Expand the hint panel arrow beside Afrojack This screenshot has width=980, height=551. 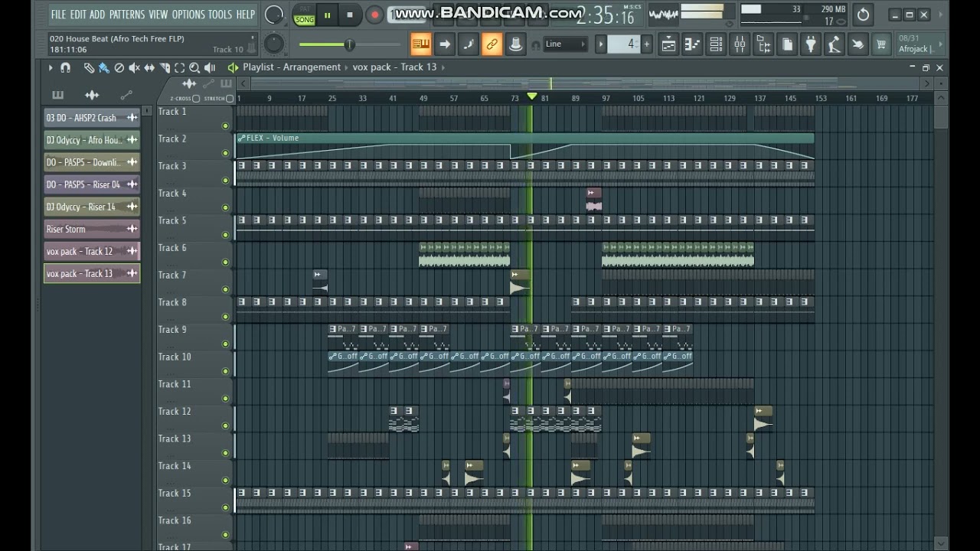coord(940,44)
